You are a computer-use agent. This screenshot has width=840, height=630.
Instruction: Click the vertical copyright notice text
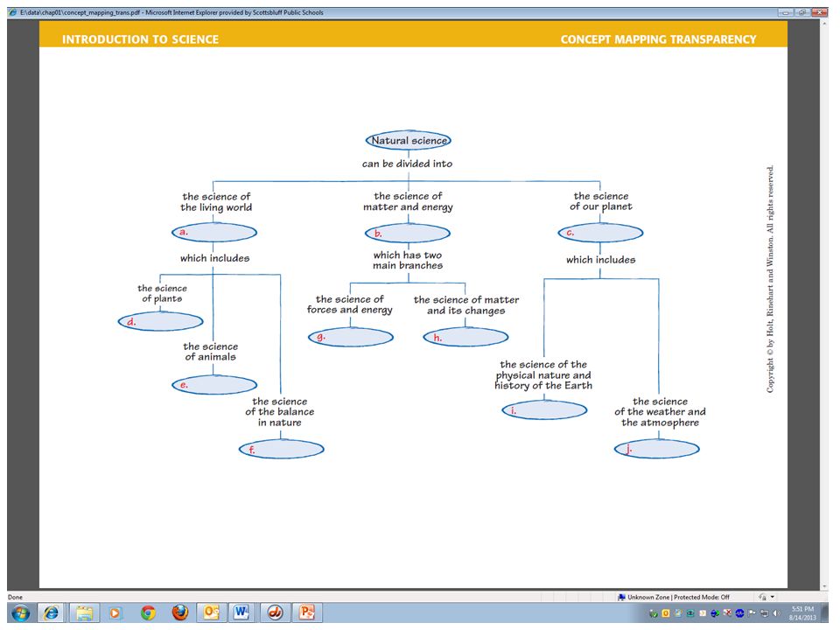pyautogui.click(x=770, y=278)
